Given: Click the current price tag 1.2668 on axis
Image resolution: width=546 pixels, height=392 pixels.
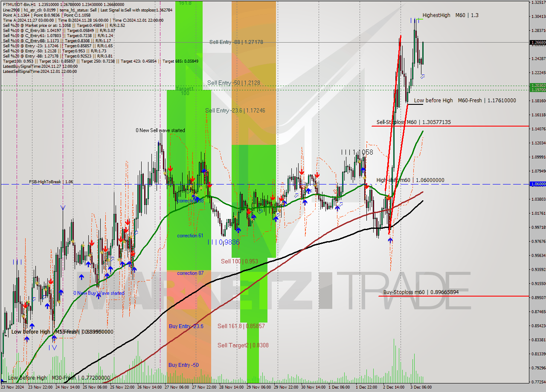Looking at the screenshot, I should [537, 43].
